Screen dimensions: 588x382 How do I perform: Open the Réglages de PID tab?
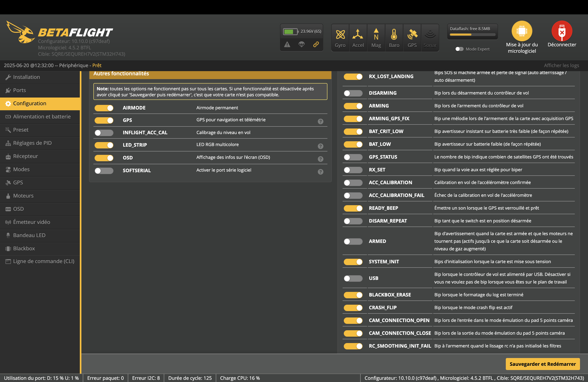(32, 143)
